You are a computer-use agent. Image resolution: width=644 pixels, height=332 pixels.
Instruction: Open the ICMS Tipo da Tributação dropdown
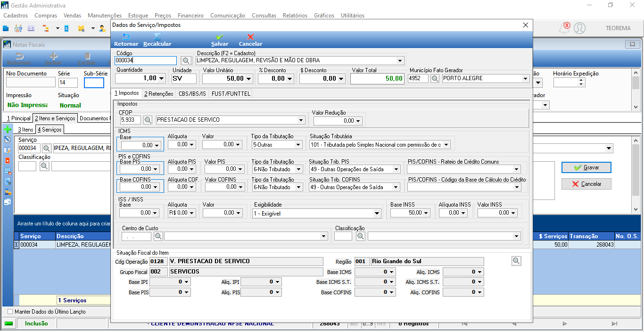point(298,144)
